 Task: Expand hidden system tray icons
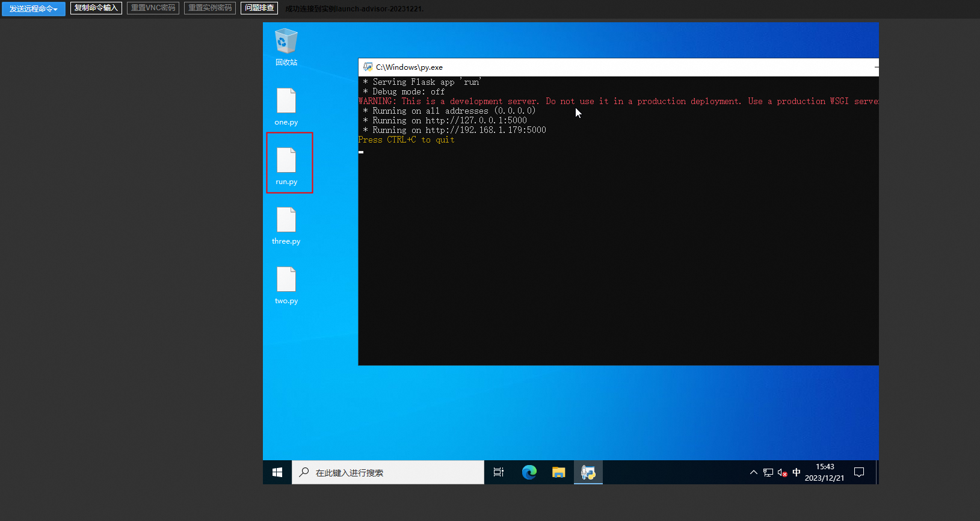point(754,472)
